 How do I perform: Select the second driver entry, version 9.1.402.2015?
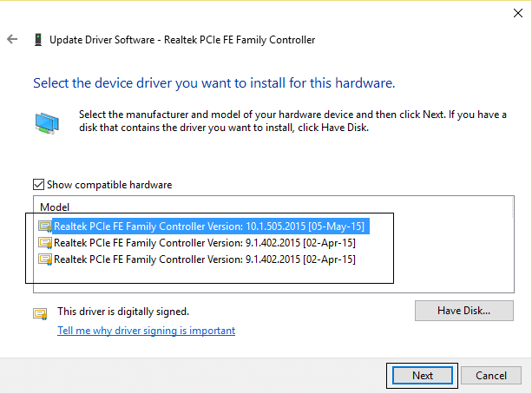click(x=205, y=243)
